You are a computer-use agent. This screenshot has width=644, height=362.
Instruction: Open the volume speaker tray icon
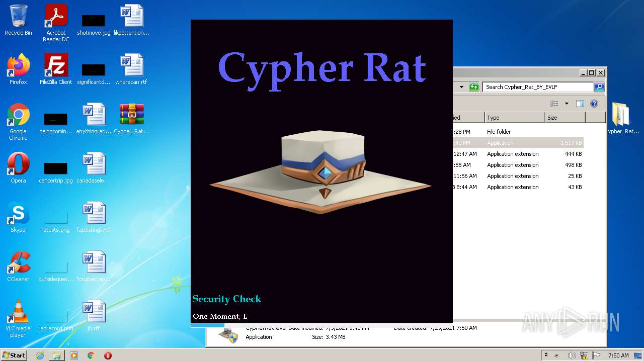tap(572, 355)
